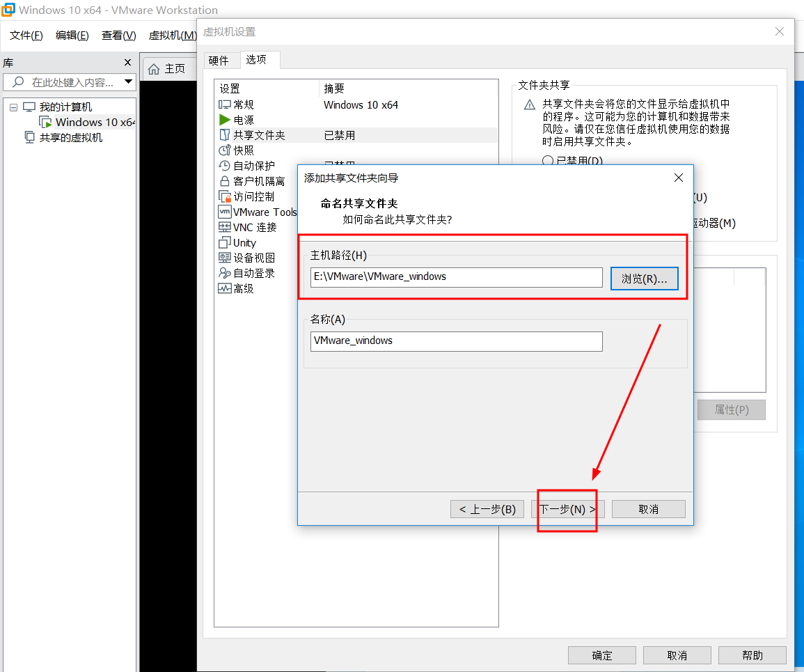Viewport: 804px width, 672px height.
Task: Click the Advanced (高级) icon
Action: pos(224,288)
